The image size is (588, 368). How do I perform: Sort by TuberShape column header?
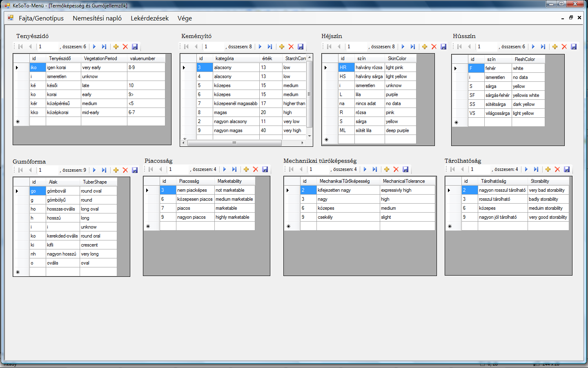[x=98, y=182]
